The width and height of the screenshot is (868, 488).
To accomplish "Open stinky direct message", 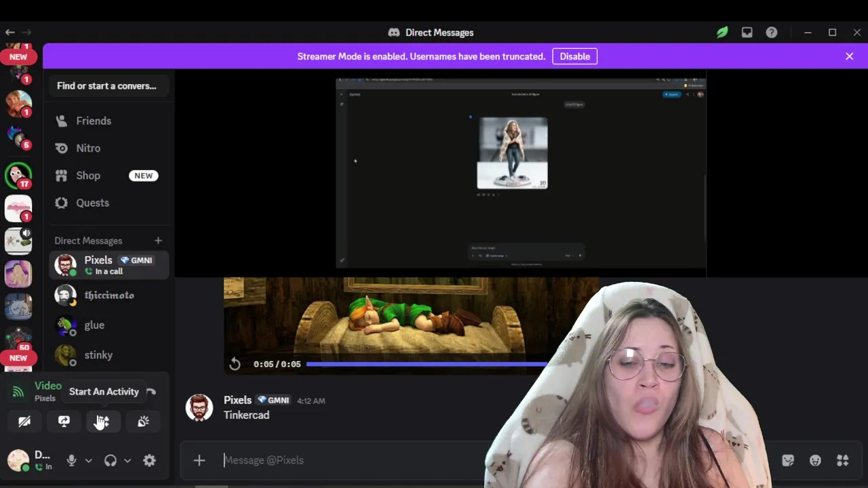I will point(108,354).
